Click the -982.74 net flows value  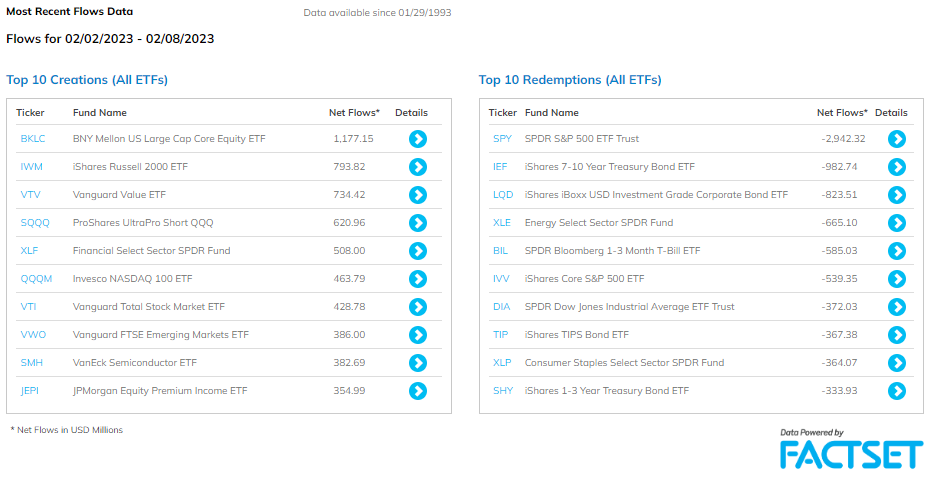(840, 167)
